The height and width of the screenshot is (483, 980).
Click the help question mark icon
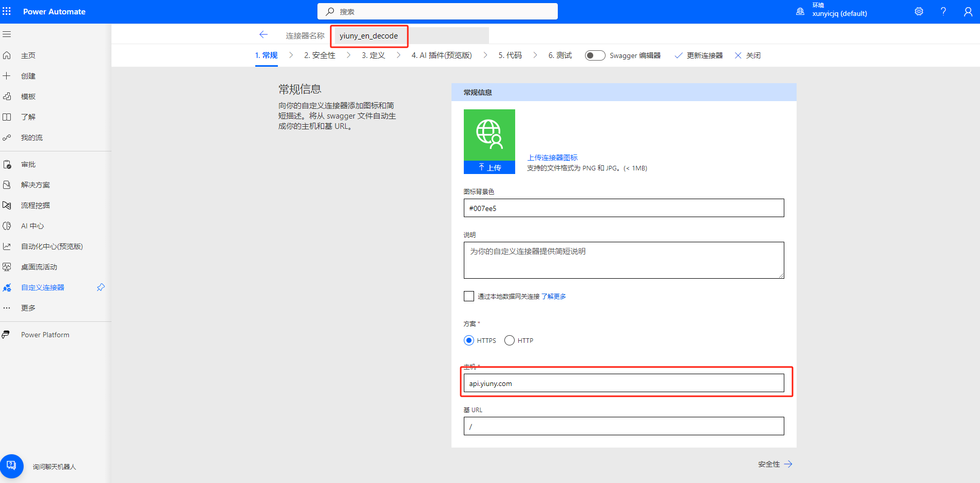(943, 11)
